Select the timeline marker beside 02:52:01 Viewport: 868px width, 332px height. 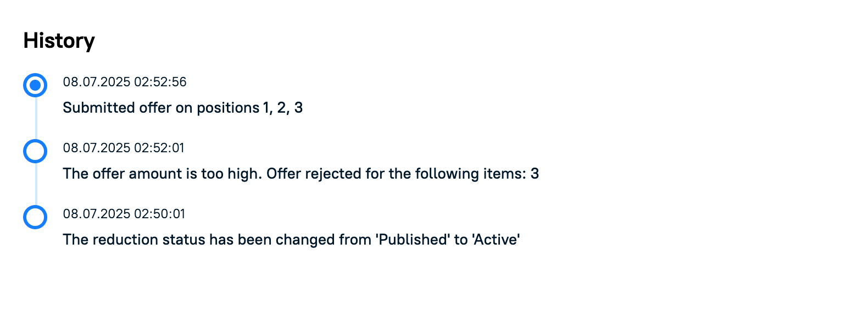pyautogui.click(x=35, y=151)
